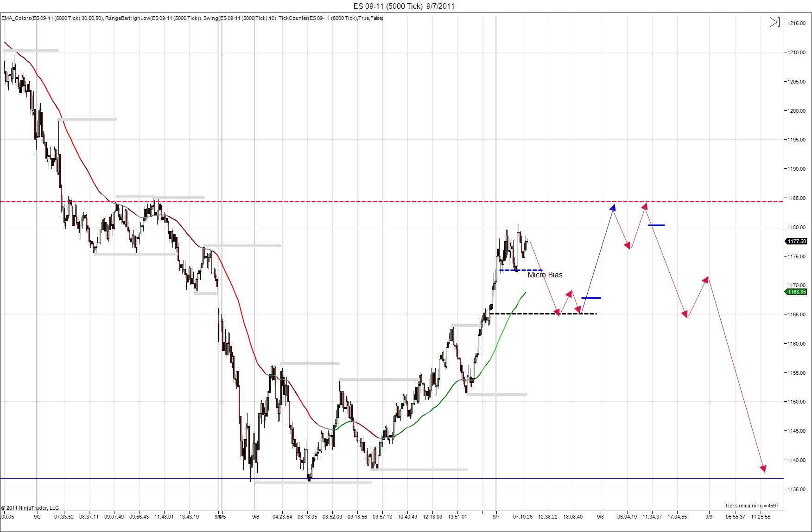Image resolution: width=812 pixels, height=532 pixels.
Task: Click the scroll-to-last-bar arrow icon
Action: pos(774,22)
